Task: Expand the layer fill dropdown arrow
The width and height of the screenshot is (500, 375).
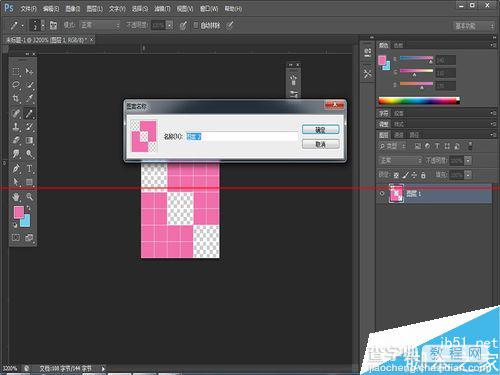Action: [x=468, y=175]
